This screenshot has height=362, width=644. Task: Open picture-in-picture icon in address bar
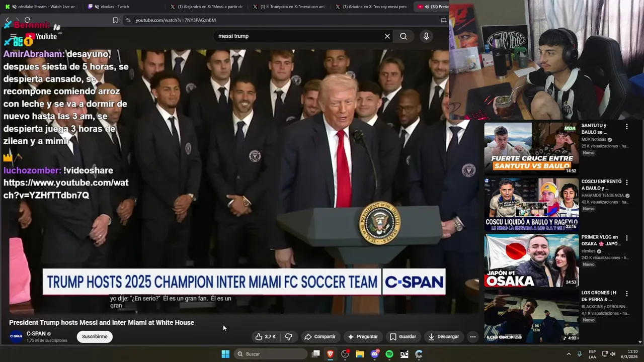click(443, 20)
